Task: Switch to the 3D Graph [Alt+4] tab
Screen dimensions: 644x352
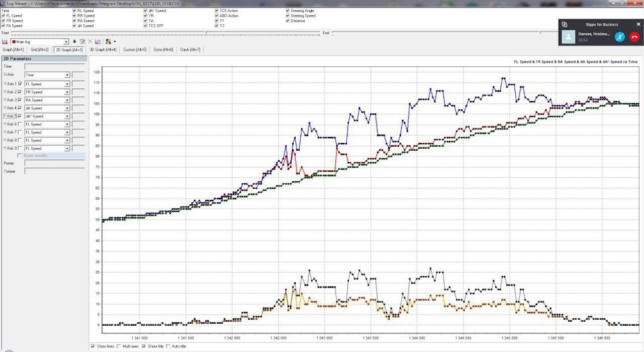Action: pyautogui.click(x=103, y=50)
